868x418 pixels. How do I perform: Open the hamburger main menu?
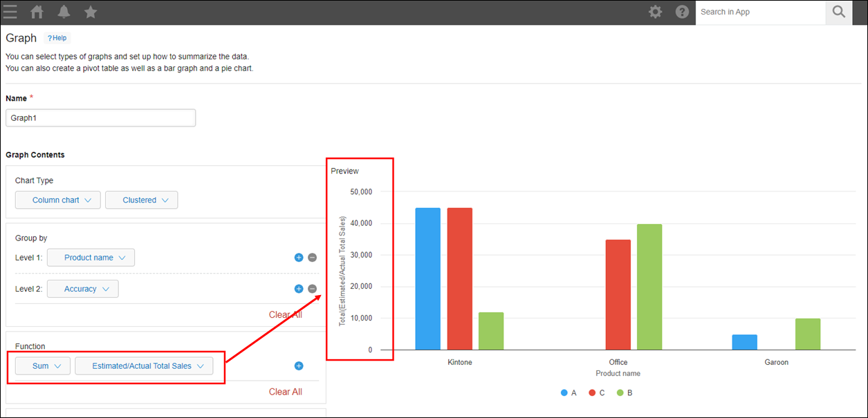(x=10, y=12)
